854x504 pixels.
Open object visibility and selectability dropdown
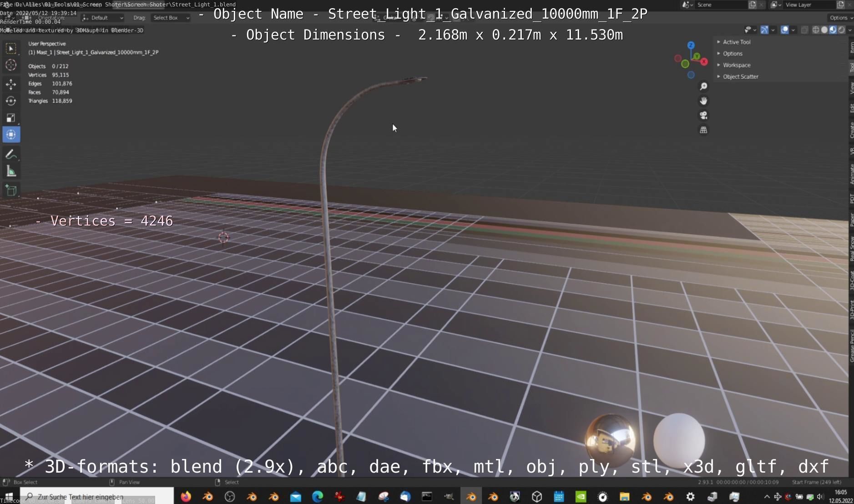click(750, 30)
